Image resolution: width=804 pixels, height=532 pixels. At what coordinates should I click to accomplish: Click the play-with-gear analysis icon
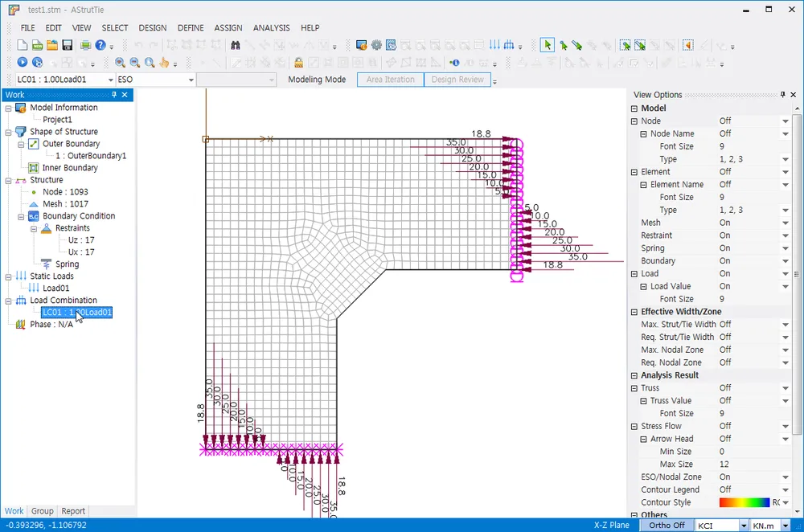[38, 63]
